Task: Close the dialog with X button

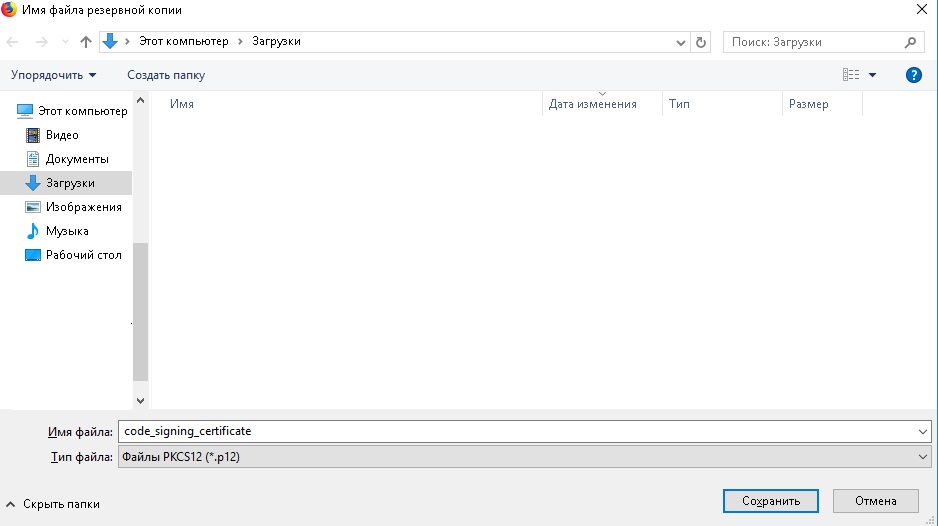Action: (922, 9)
